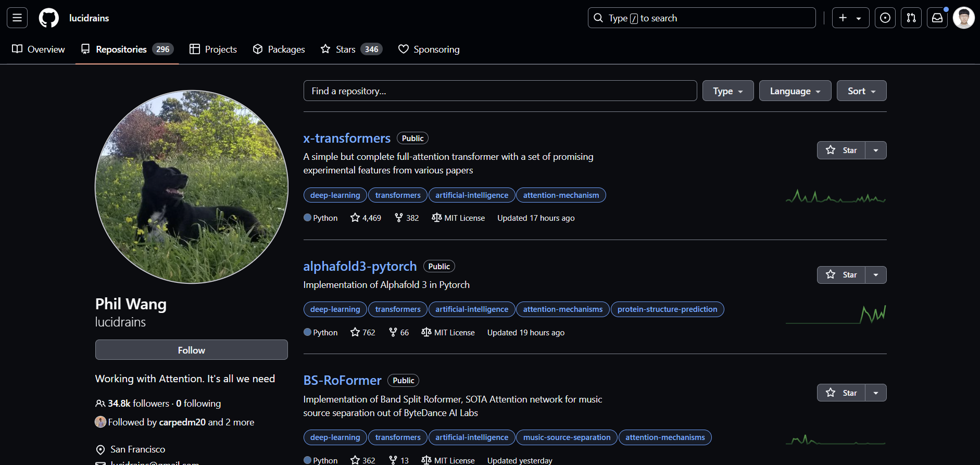Image resolution: width=980 pixels, height=465 pixels.
Task: Switch to the Overview tab
Action: coord(39,49)
